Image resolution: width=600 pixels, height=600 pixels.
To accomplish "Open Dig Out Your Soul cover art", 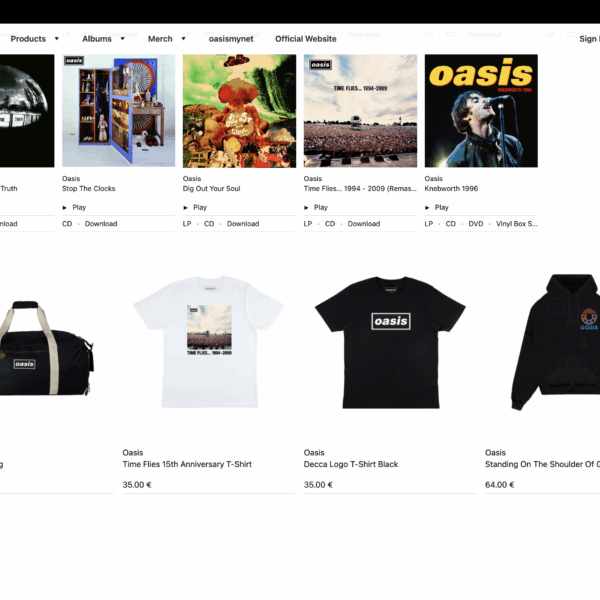I will coord(239,111).
